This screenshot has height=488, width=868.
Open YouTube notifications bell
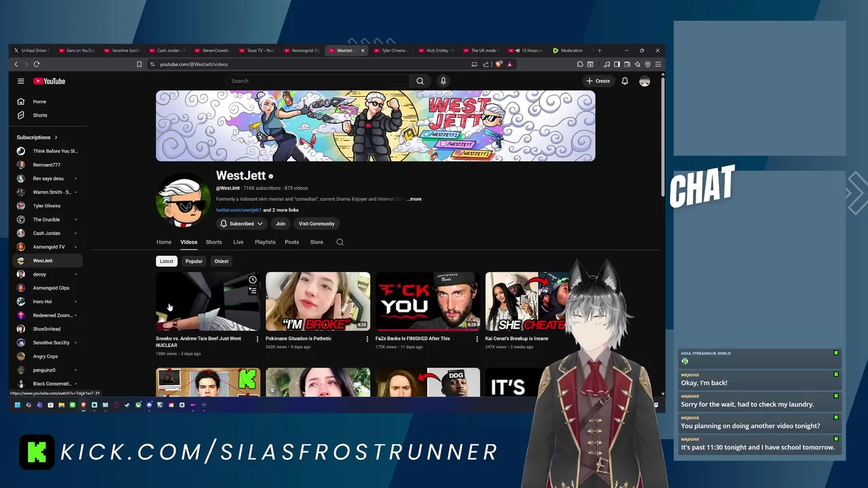625,81
